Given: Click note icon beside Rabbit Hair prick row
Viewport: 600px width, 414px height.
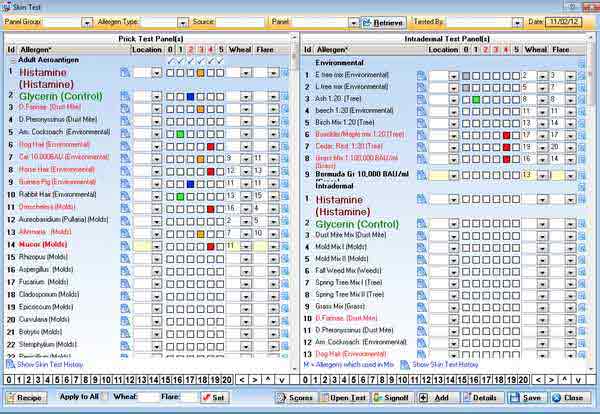Looking at the screenshot, I should (125, 196).
